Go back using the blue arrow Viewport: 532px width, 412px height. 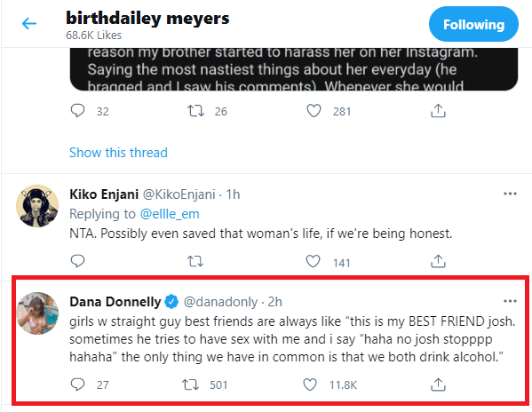pos(29,23)
